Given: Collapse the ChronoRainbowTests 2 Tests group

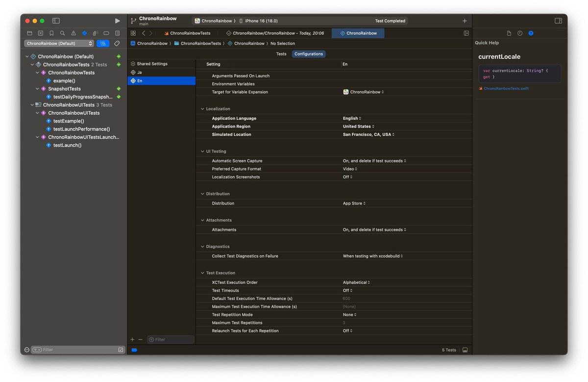Looking at the screenshot, I should pyautogui.click(x=32, y=65).
